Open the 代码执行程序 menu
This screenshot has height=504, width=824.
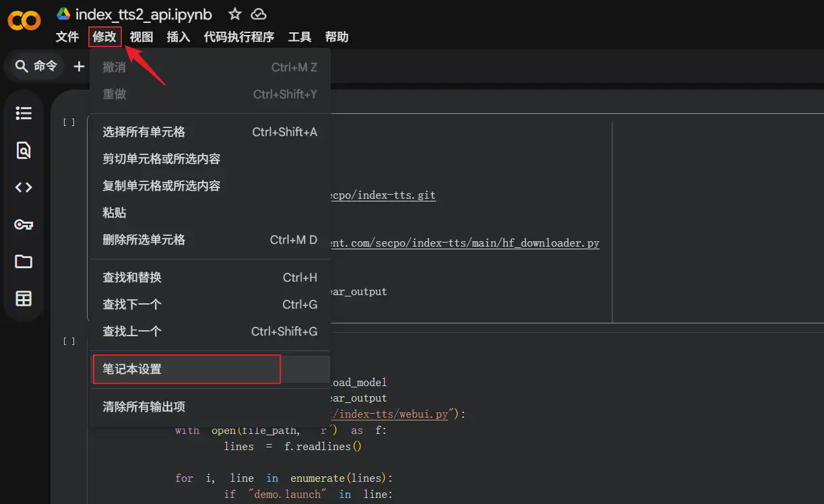click(x=239, y=37)
